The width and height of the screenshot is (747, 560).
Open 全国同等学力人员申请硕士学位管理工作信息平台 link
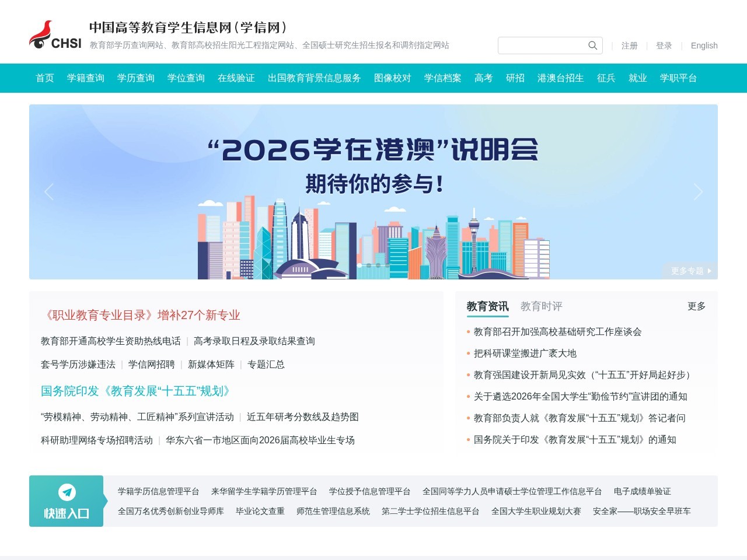point(512,492)
